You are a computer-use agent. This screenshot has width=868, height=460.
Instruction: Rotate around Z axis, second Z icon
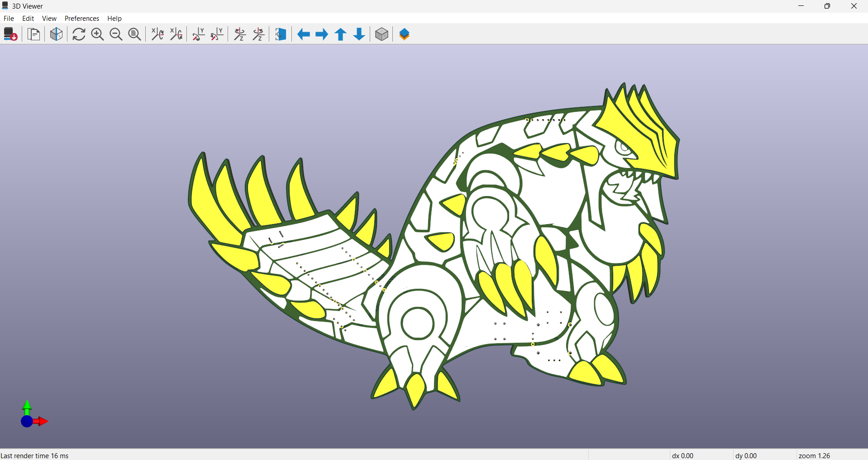(258, 34)
